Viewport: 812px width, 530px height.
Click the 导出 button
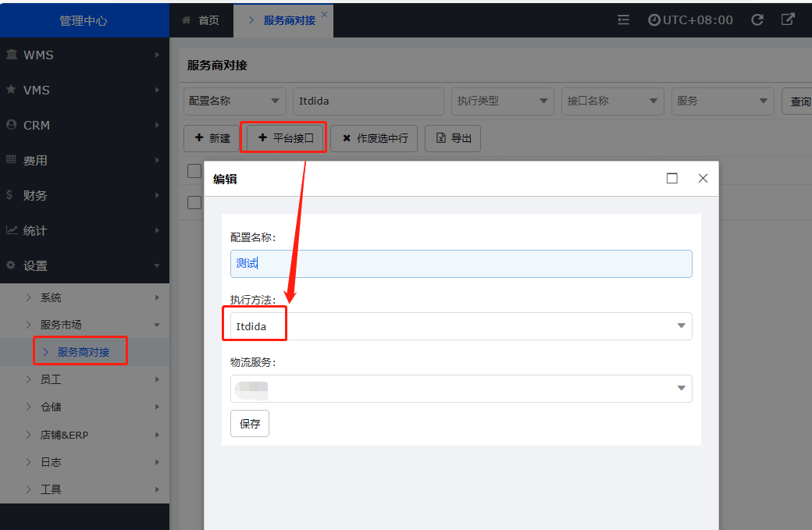tap(453, 138)
